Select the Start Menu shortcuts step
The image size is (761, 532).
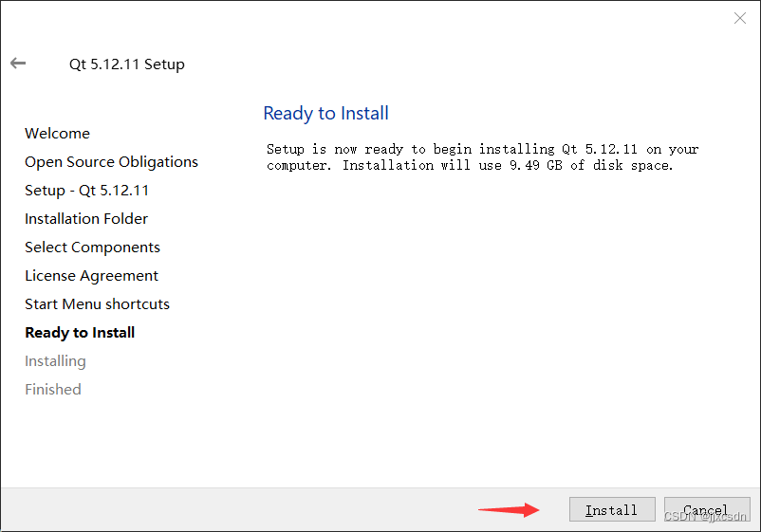pos(97,304)
